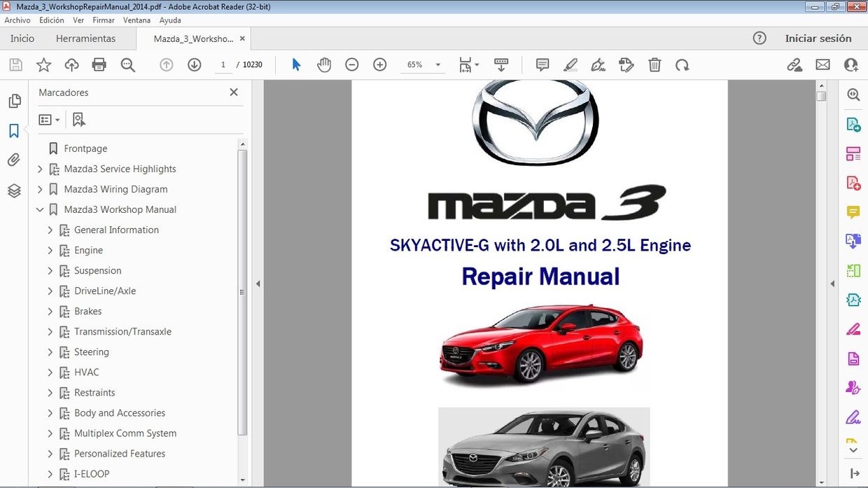Click the stamp tool icon in the toolbar
Screen dimensions: 868x488
(x=626, y=65)
